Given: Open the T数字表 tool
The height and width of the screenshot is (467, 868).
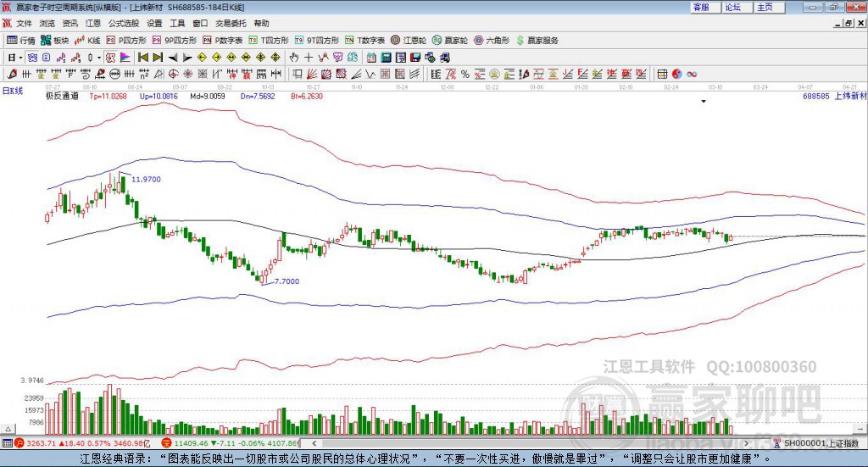Looking at the screenshot, I should tap(364, 41).
